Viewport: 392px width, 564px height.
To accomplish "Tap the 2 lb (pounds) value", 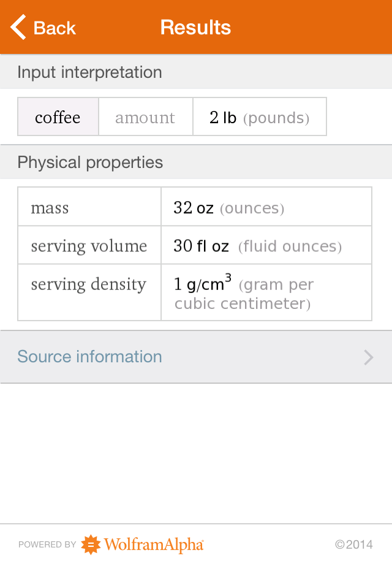I will coord(259,117).
